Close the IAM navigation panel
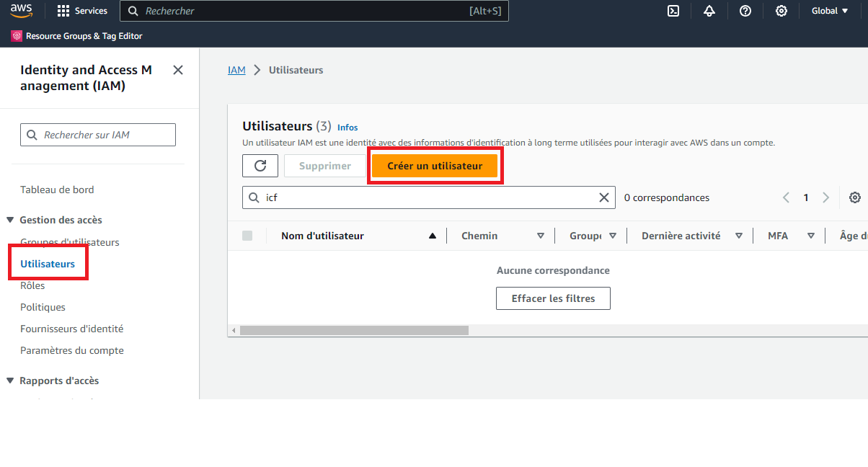 178,70
